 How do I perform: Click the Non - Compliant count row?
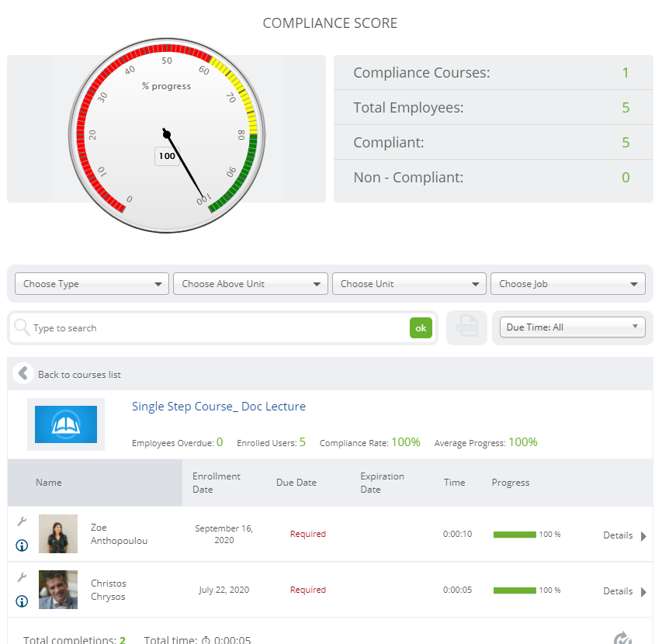[494, 177]
